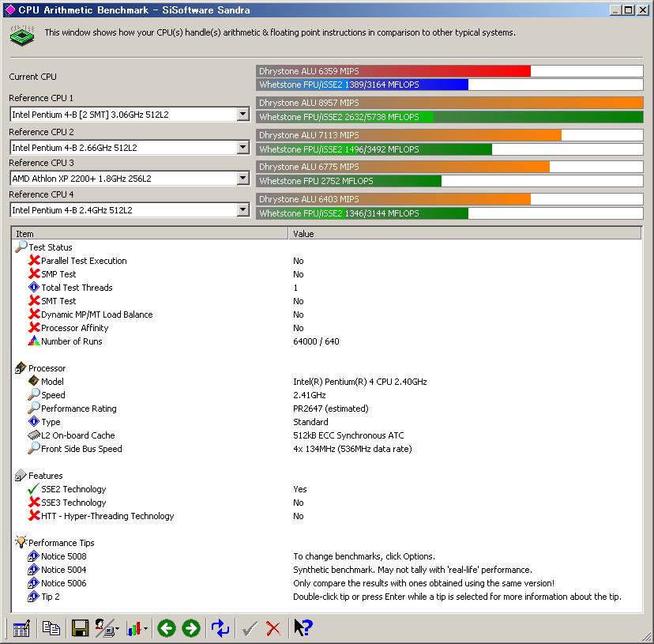The image size is (654, 644).
Task: Select the AMD Athlon XP 2200+ combo box text
Action: (82, 179)
